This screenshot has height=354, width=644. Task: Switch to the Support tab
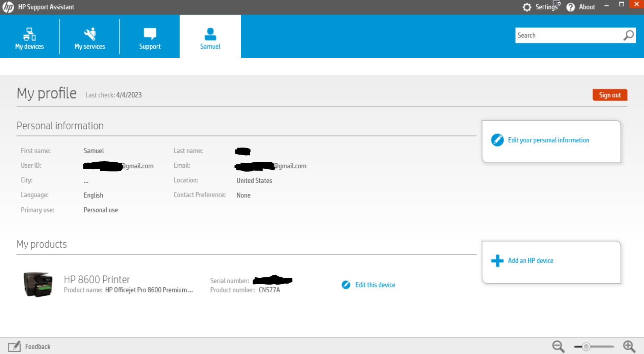(x=150, y=37)
